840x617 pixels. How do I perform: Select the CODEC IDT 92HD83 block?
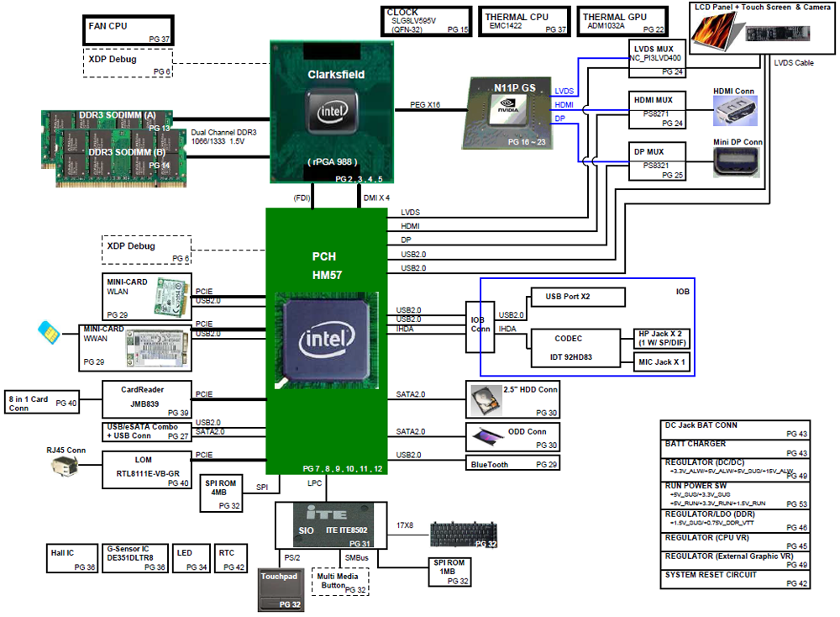(575, 349)
